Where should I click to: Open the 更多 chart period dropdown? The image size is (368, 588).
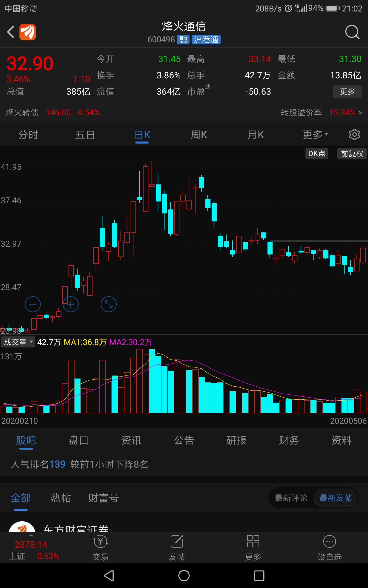pos(315,135)
